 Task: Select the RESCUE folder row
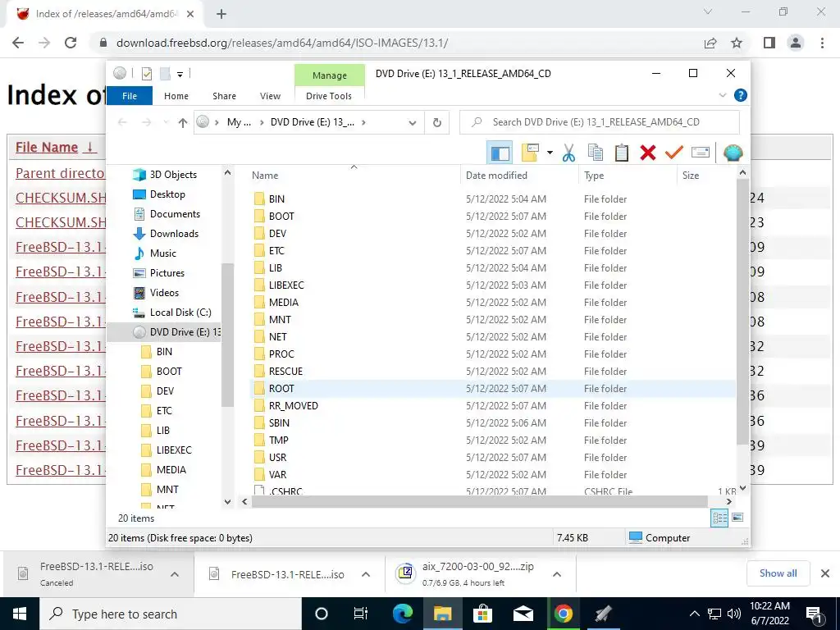tap(492, 372)
